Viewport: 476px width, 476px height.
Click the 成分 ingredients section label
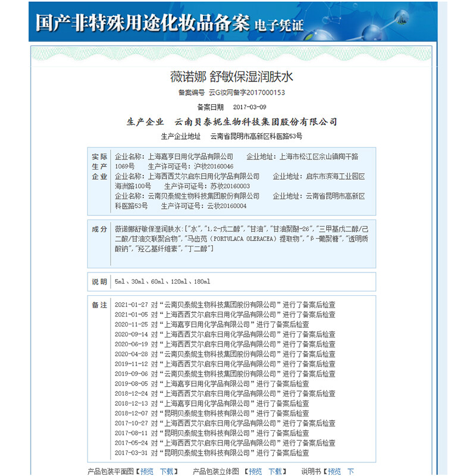click(x=99, y=229)
